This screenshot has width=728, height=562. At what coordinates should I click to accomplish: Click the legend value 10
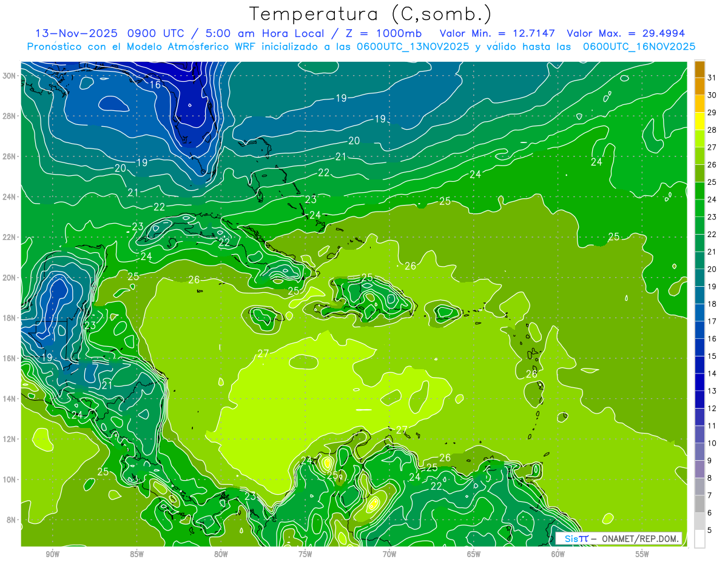(712, 443)
